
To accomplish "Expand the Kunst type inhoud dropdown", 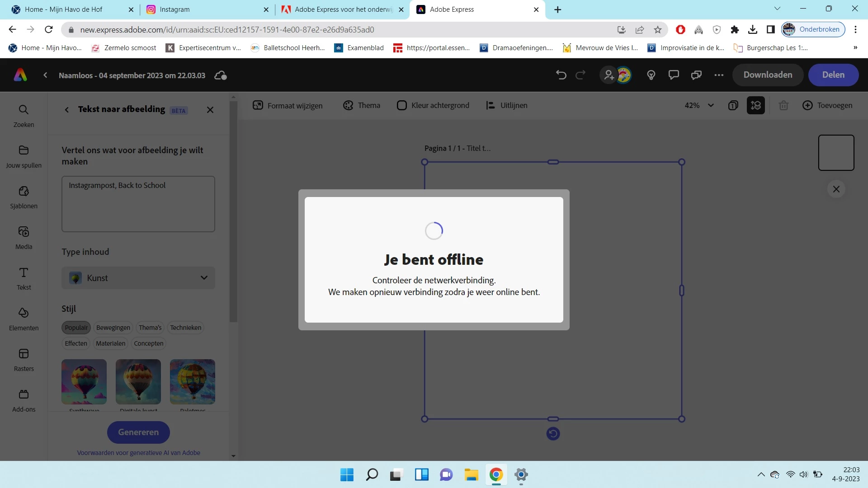I will (x=138, y=278).
